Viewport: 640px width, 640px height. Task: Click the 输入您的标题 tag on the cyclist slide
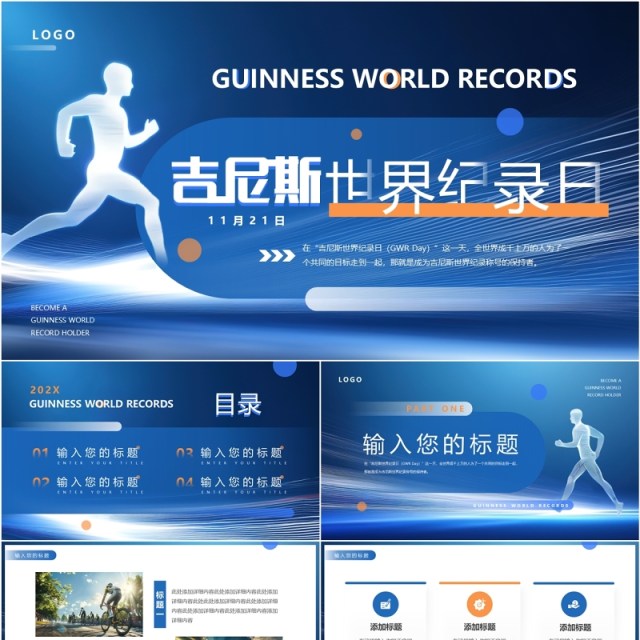coord(31,556)
